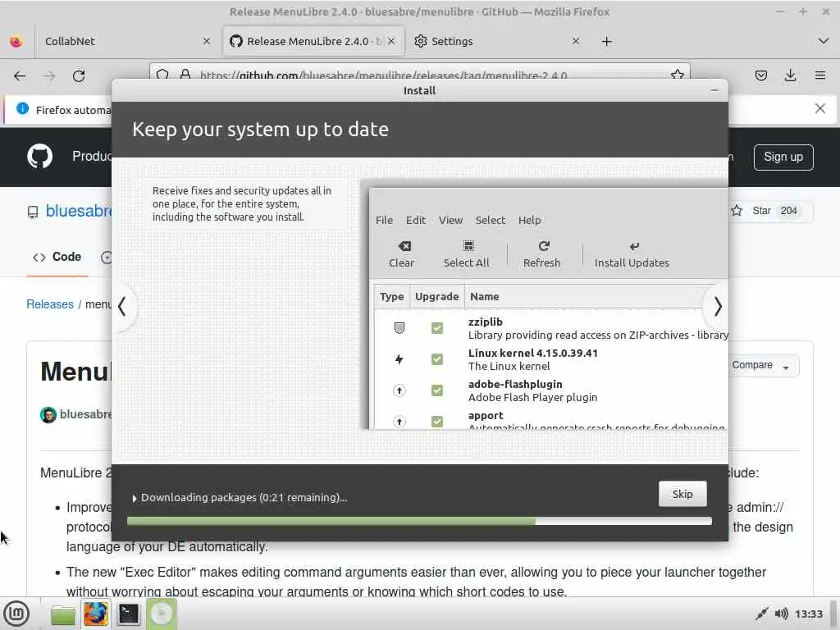Image resolution: width=840 pixels, height=630 pixels.
Task: Minimize the Install window
Action: (714, 90)
